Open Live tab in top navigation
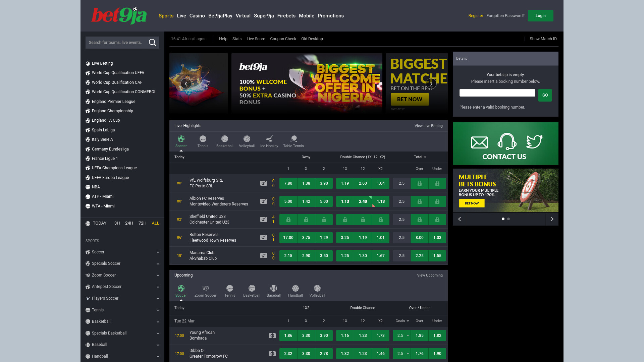644x362 pixels. click(181, 16)
